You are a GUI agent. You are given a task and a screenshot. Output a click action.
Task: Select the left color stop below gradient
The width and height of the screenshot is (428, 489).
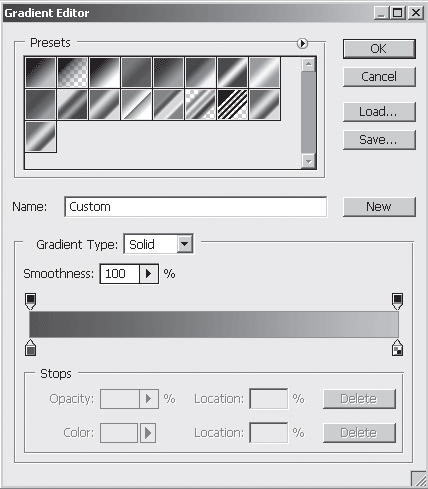pyautogui.click(x=31, y=348)
